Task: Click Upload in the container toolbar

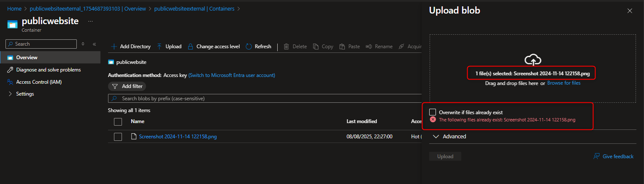Action: 169,47
